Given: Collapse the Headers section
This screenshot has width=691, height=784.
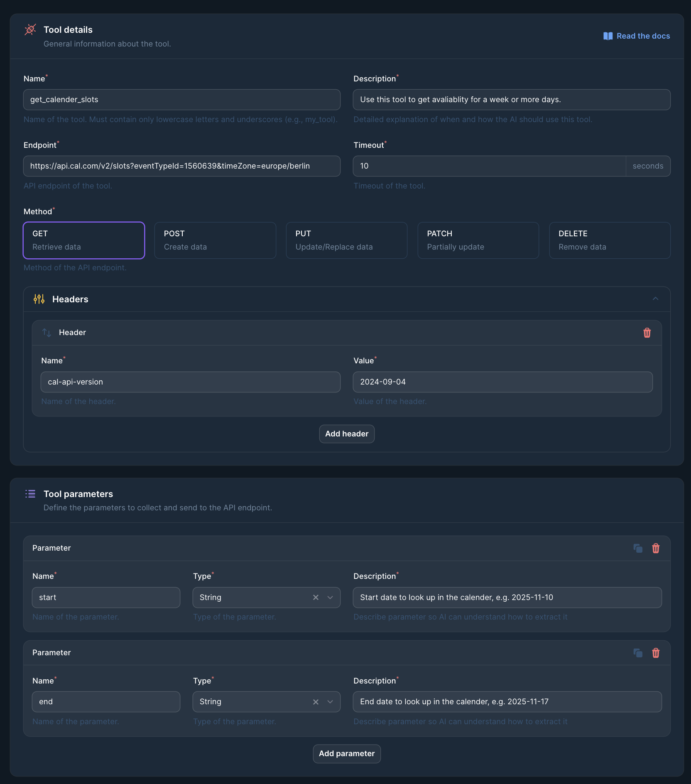Looking at the screenshot, I should (655, 299).
